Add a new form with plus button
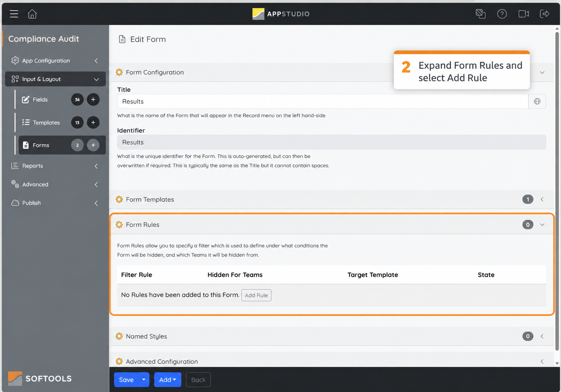Image resolution: width=561 pixels, height=392 pixels. click(x=93, y=145)
